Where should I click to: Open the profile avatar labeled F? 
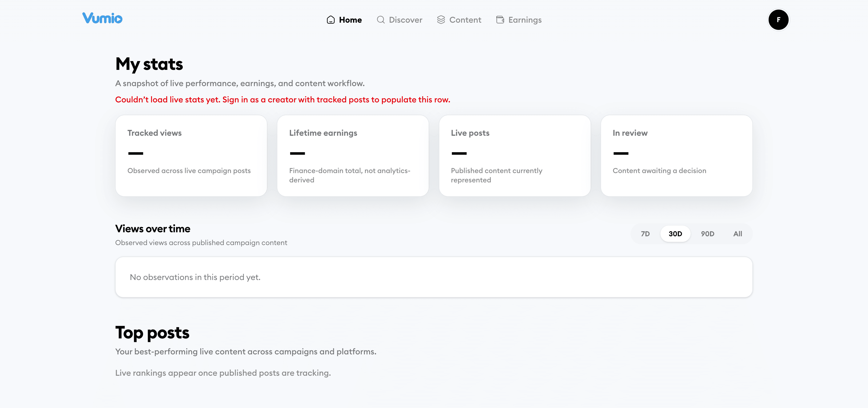pos(778,20)
